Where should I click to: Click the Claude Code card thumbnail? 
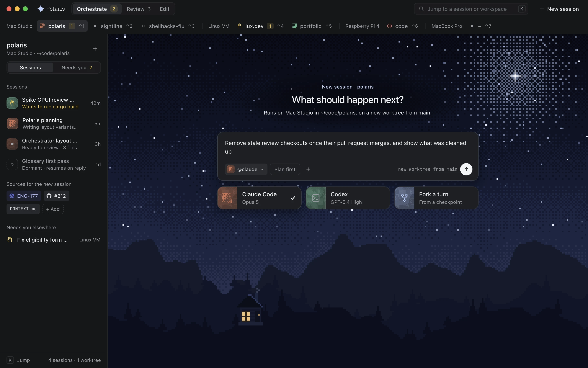pos(227,198)
